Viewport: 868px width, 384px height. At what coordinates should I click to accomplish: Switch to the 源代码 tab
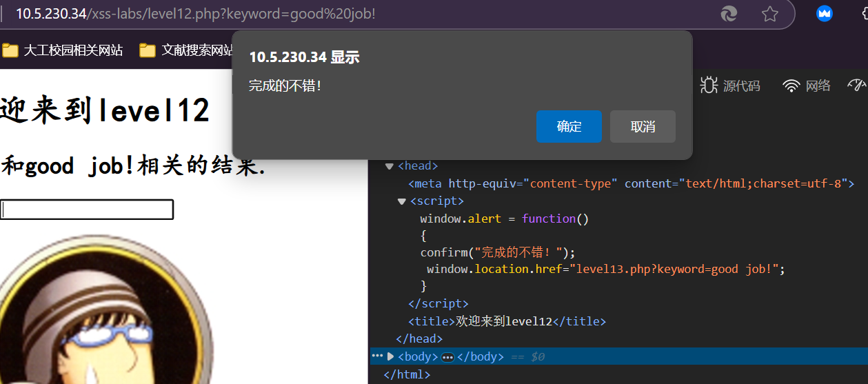[x=741, y=85]
